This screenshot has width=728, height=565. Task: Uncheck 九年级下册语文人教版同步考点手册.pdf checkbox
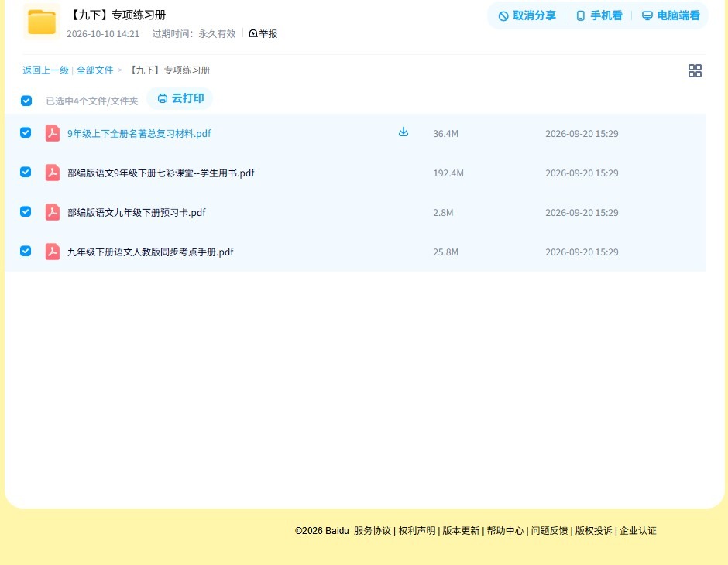26,251
